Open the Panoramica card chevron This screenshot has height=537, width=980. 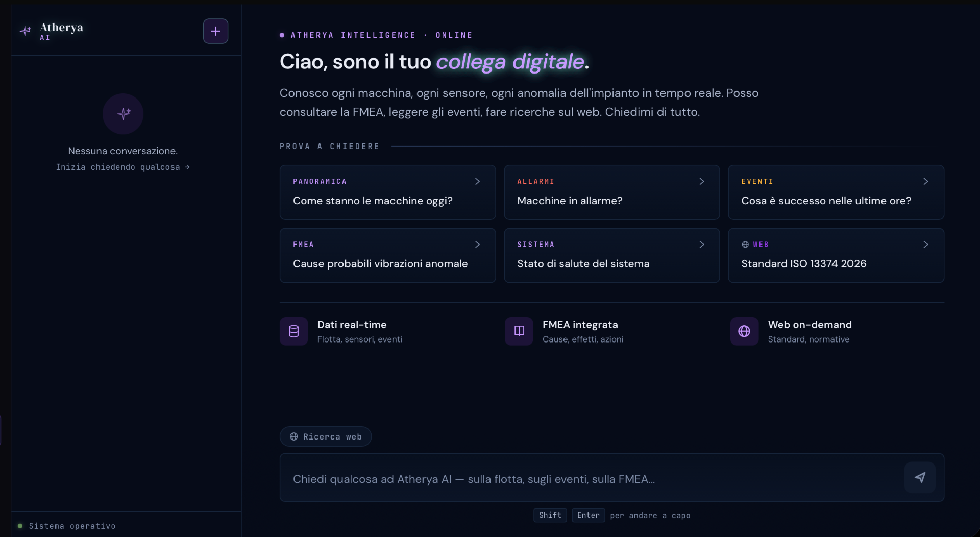point(477,181)
